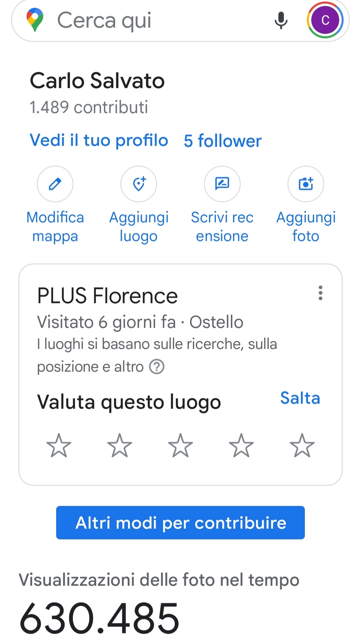Open the 5 follower link
Viewport: 361px width, 644px height.
(223, 141)
